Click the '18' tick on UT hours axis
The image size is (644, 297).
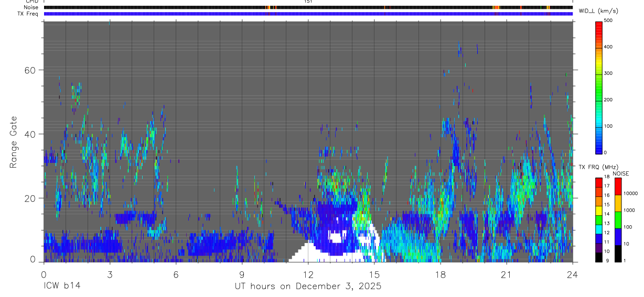click(x=441, y=274)
